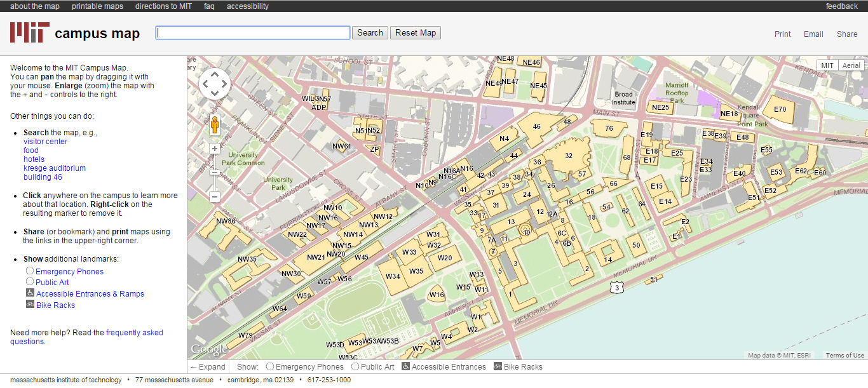Click the Route 3 highway shield

coord(616,288)
